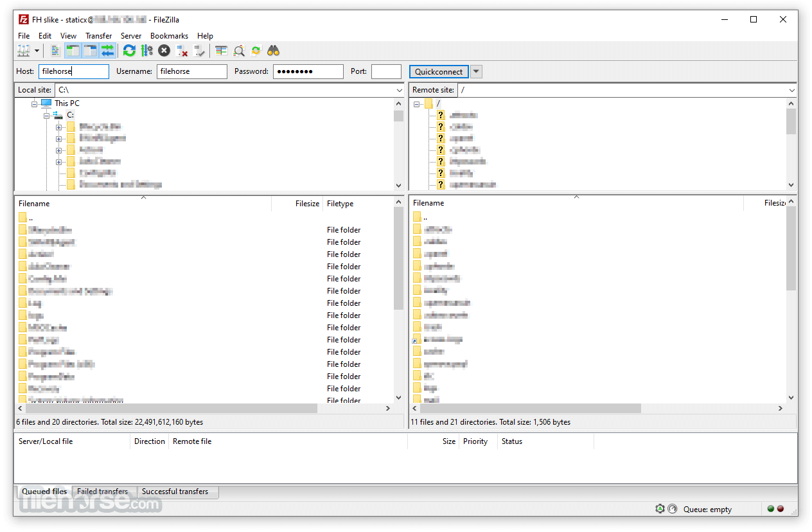Click the FileZilla logo in the title bar
Image resolution: width=812 pixels, height=532 pixels.
coord(24,19)
